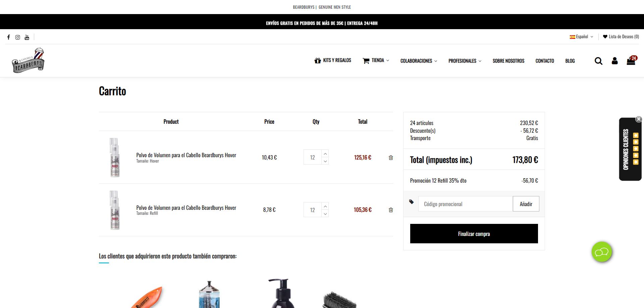Viewport: 644px width, 308px height.
Task: Click the Código promocional input field
Action: 465,204
